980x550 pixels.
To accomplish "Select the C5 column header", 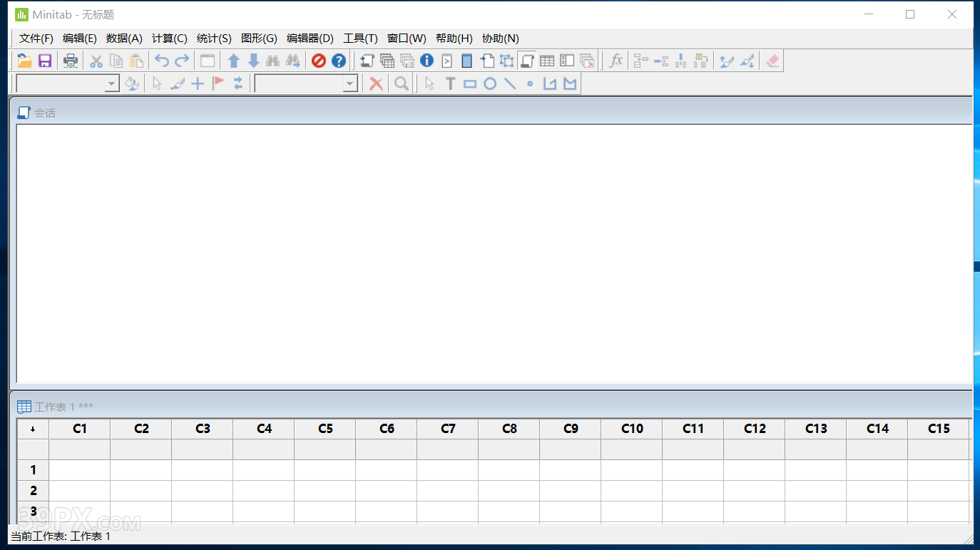I will pos(325,429).
